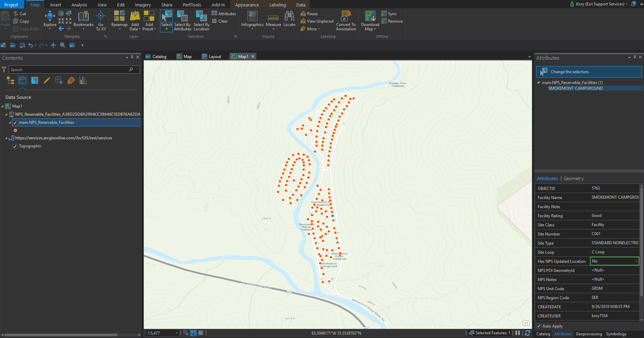Switch to List By Charts
This screenshot has width=644, height=338.
point(83,80)
